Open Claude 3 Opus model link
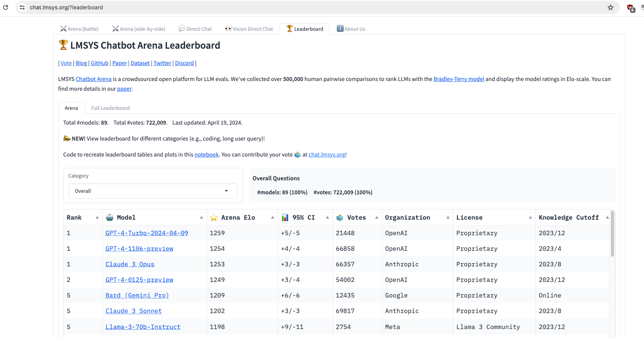The image size is (644, 338). [x=130, y=264]
